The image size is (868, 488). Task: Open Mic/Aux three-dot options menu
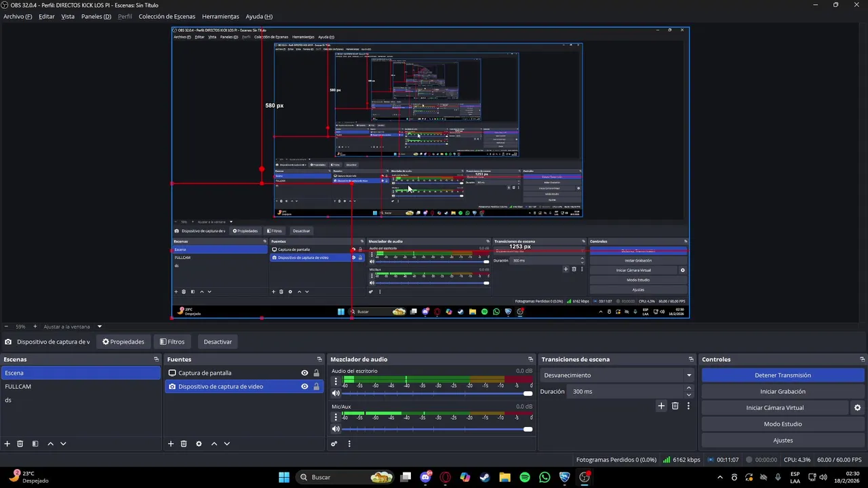coord(335,417)
